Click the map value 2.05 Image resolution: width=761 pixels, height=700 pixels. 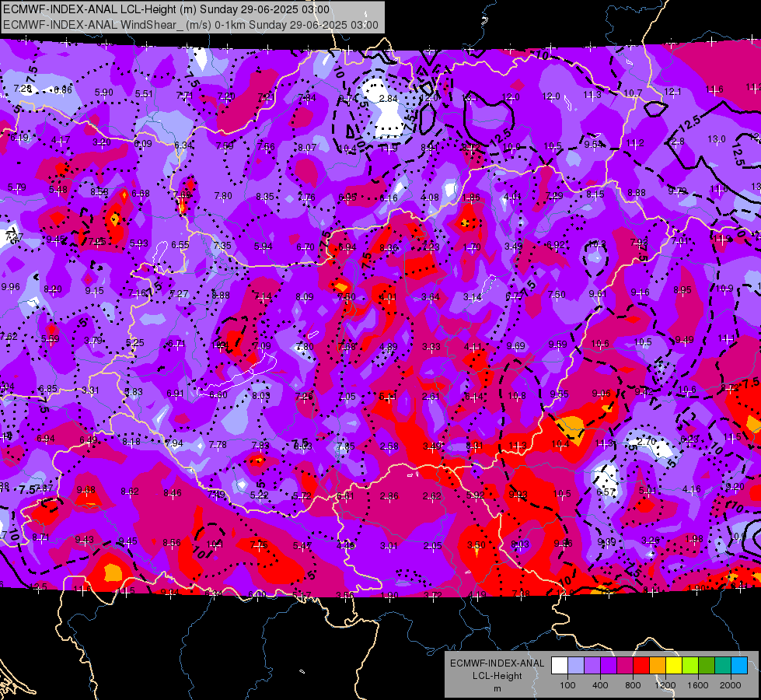point(432,546)
